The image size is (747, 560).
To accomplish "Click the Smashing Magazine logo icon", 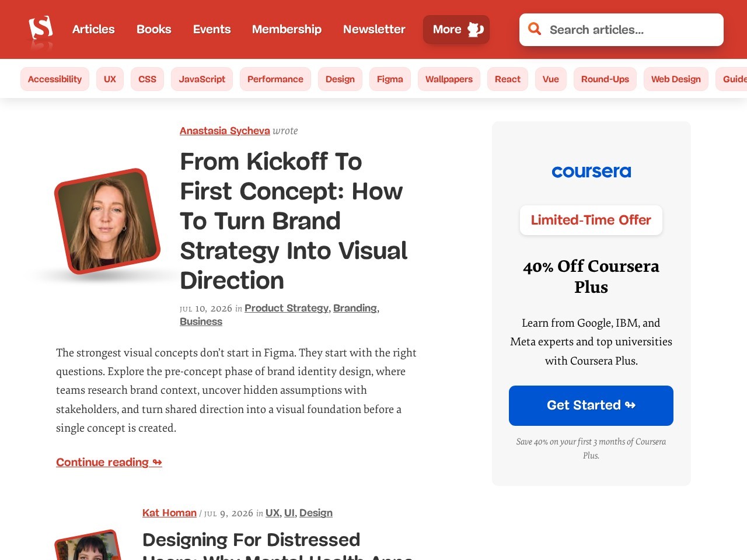I will click(41, 28).
